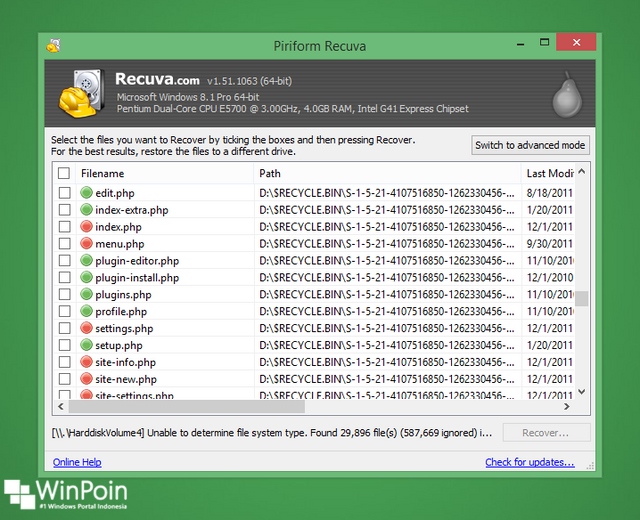
Task: Select the plugins.php filename
Action: pos(123,295)
